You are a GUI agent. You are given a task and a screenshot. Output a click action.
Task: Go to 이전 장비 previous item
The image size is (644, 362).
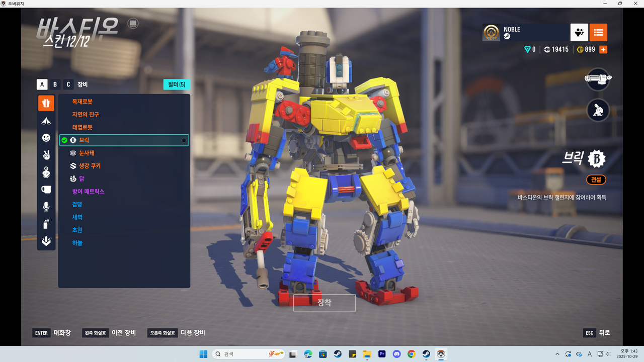(109, 333)
